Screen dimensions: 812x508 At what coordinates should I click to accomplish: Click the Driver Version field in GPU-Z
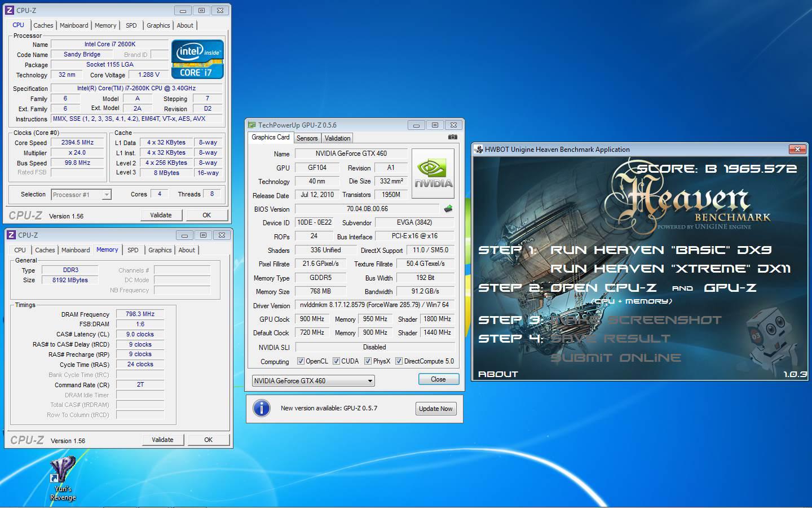(374, 305)
